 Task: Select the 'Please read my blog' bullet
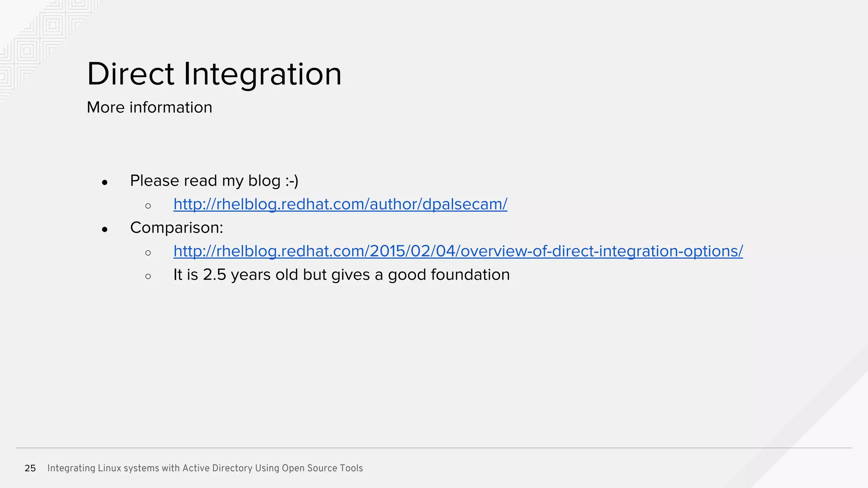(214, 181)
